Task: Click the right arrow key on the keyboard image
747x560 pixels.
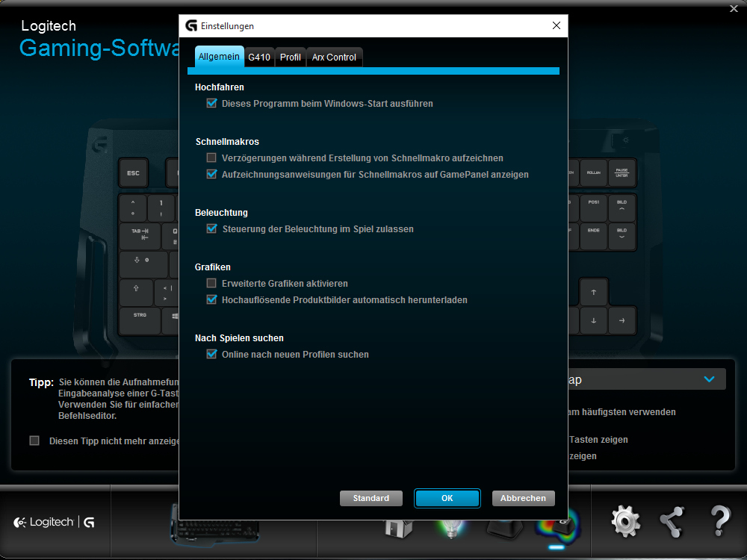Action: click(622, 320)
